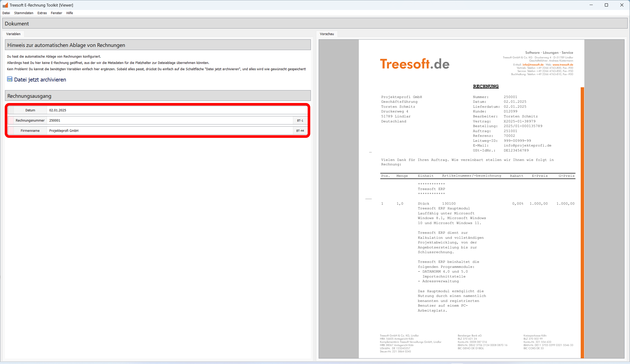Click the grey marker left of Datum
This screenshot has height=364, width=630.
coord(11,110)
